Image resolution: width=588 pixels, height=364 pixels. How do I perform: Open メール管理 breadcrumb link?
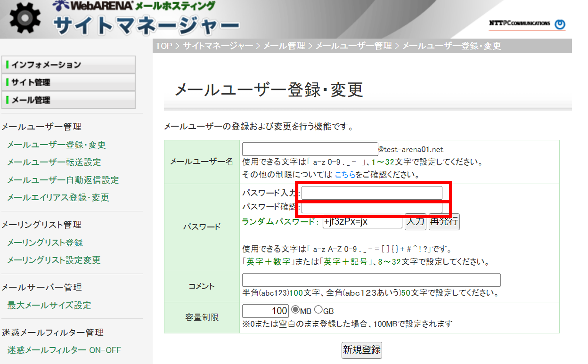point(284,46)
